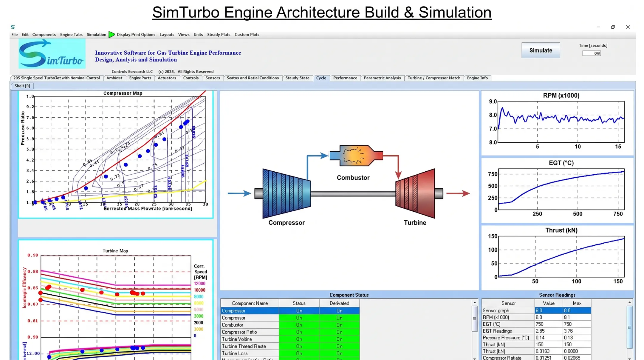This screenshot has height=360, width=644.
Task: Open the Components menu
Action: coord(44,35)
